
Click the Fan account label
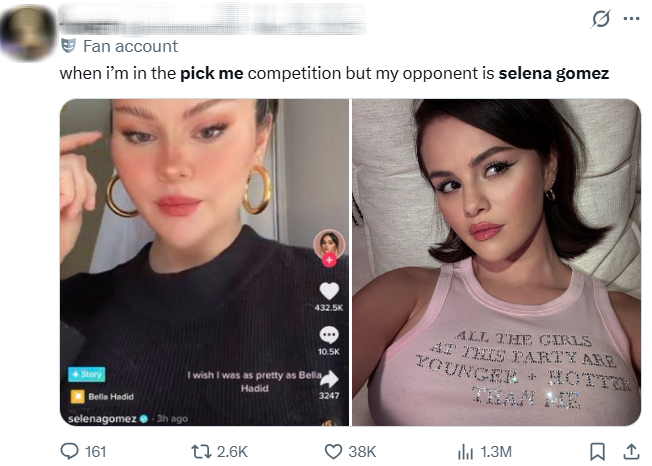[x=129, y=46]
